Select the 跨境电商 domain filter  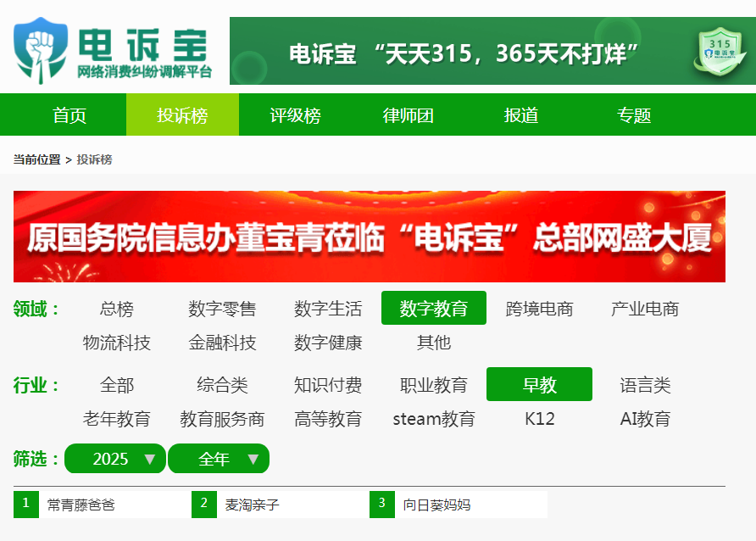(x=539, y=309)
